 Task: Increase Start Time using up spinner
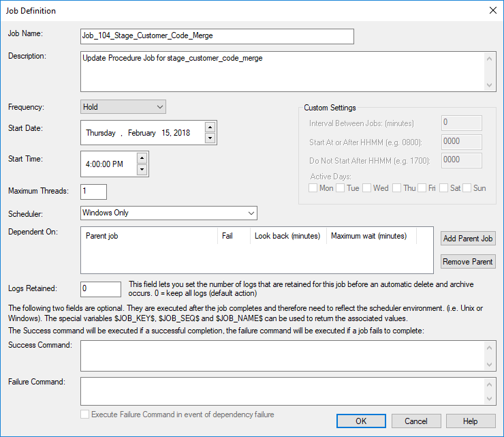[x=142, y=158]
